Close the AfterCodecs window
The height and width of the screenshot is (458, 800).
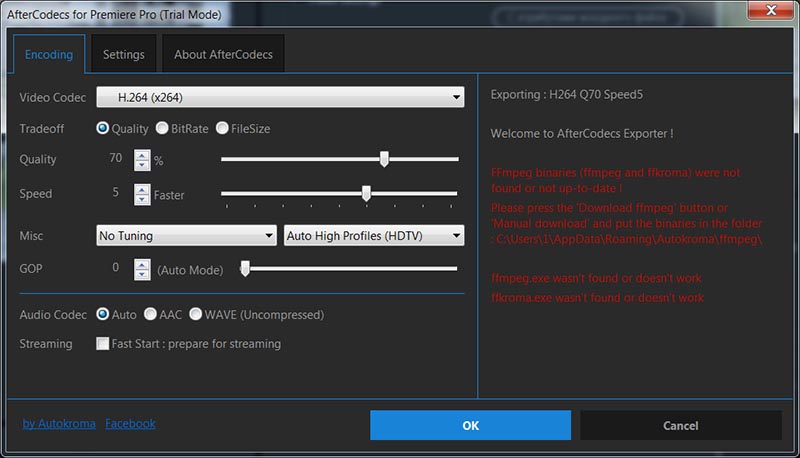point(771,10)
